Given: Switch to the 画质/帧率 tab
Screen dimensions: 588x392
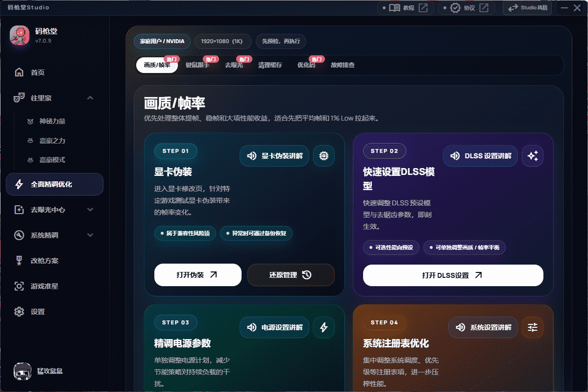Looking at the screenshot, I should [157, 65].
